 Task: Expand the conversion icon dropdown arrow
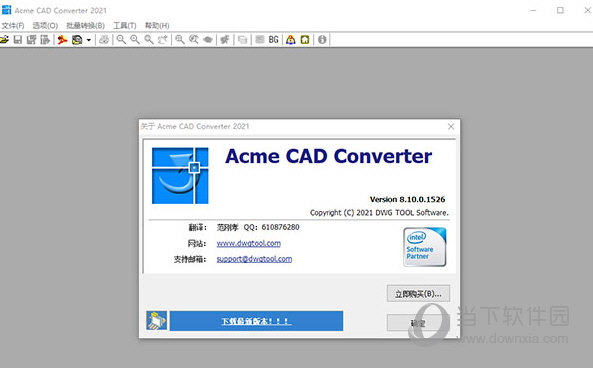point(88,40)
